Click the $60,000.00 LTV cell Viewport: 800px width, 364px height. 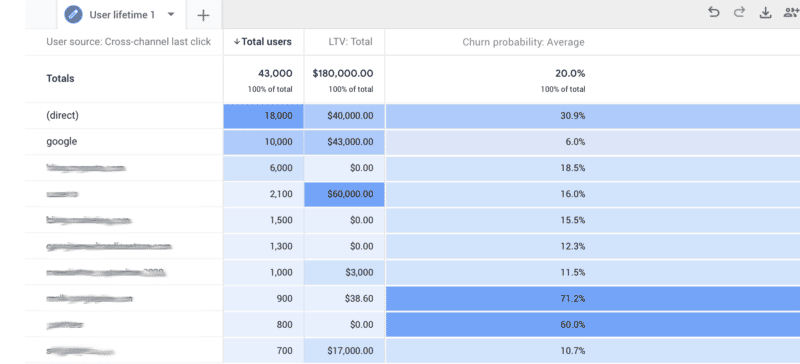pos(344,194)
